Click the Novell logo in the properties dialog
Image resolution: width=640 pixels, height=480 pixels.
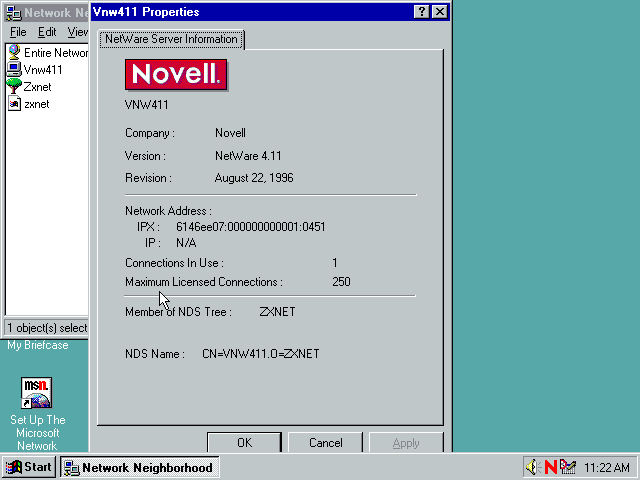tap(176, 75)
